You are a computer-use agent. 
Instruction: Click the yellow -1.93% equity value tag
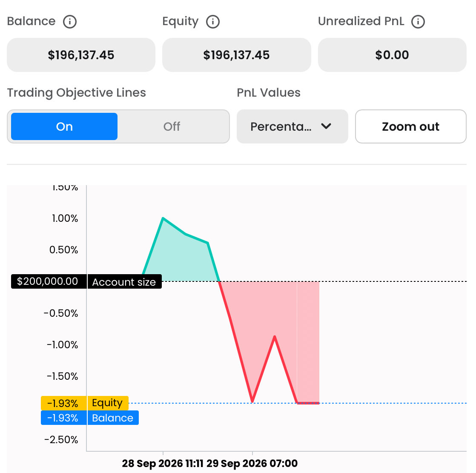pos(64,403)
